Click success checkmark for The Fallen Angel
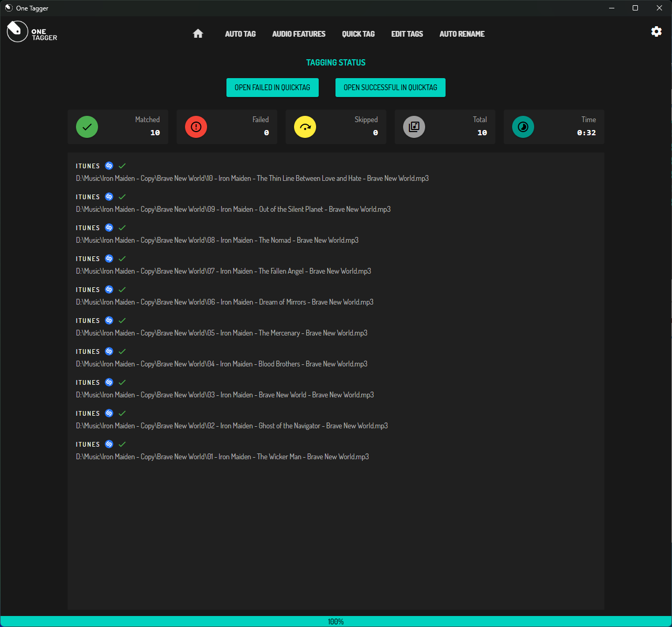The width and height of the screenshot is (672, 627). tap(122, 258)
